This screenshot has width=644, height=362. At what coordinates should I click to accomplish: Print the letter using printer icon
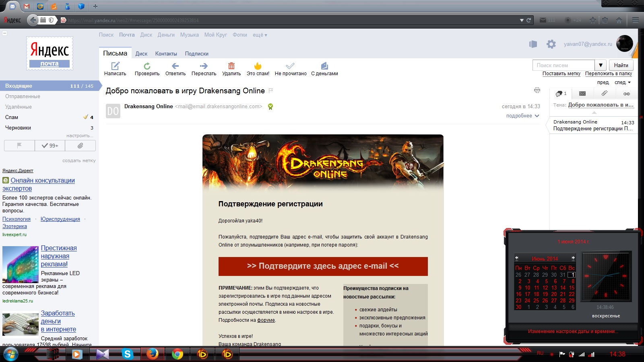pyautogui.click(x=537, y=90)
